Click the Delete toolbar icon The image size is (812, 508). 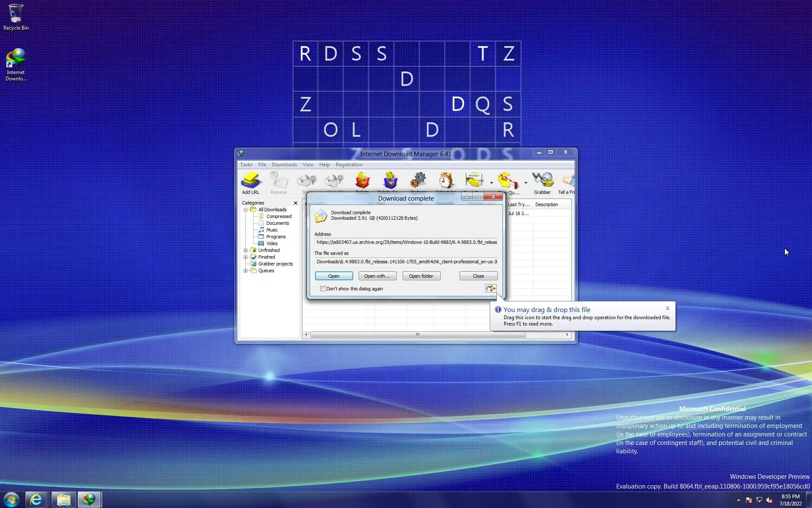[362, 180]
